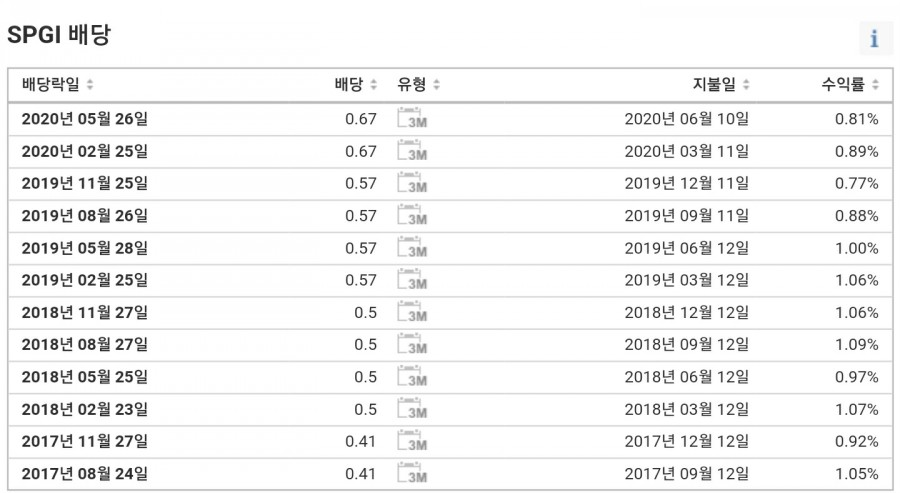Click 3M icon in 2019년 02월 25일 row
The height and width of the screenshot is (493, 900).
[x=412, y=279]
